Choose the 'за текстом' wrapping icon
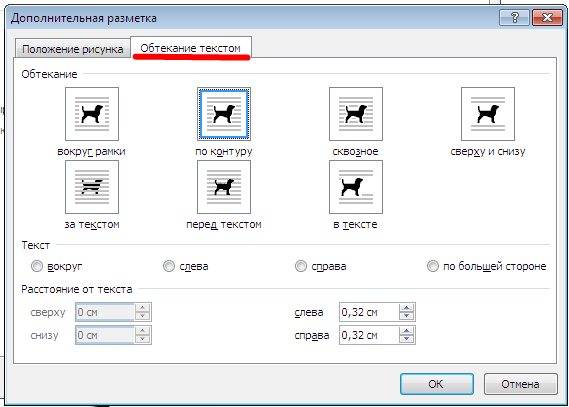This screenshot has height=407, width=569. pos(92,187)
